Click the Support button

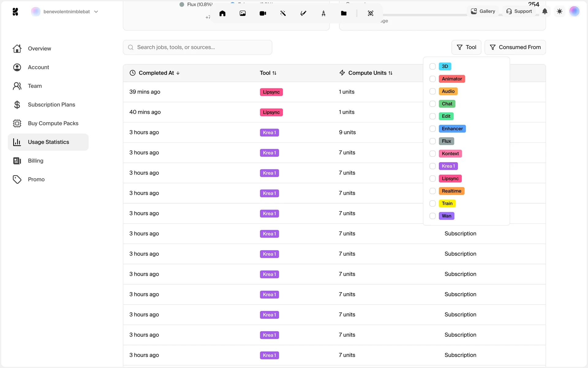pos(519,11)
